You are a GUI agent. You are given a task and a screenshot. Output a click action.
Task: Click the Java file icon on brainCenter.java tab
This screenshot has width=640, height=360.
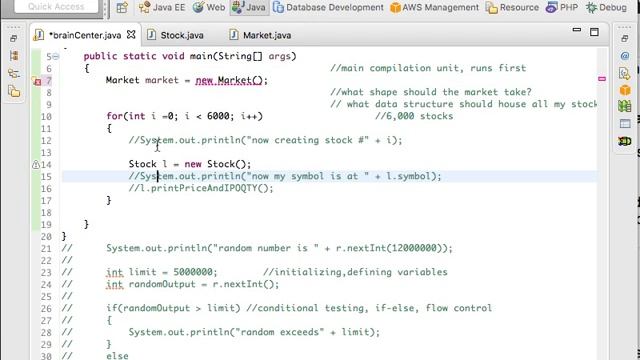coord(39,35)
